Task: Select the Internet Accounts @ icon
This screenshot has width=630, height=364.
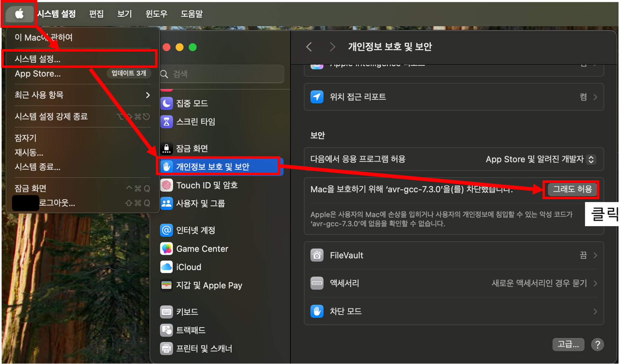Action: 166,230
